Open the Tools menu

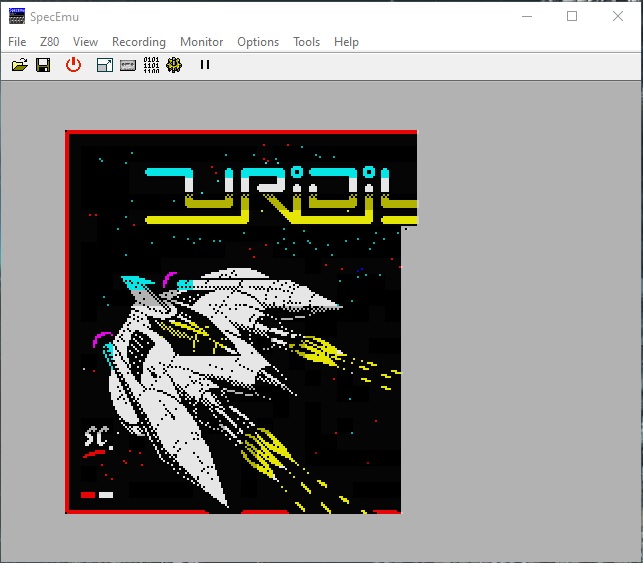pyautogui.click(x=306, y=42)
